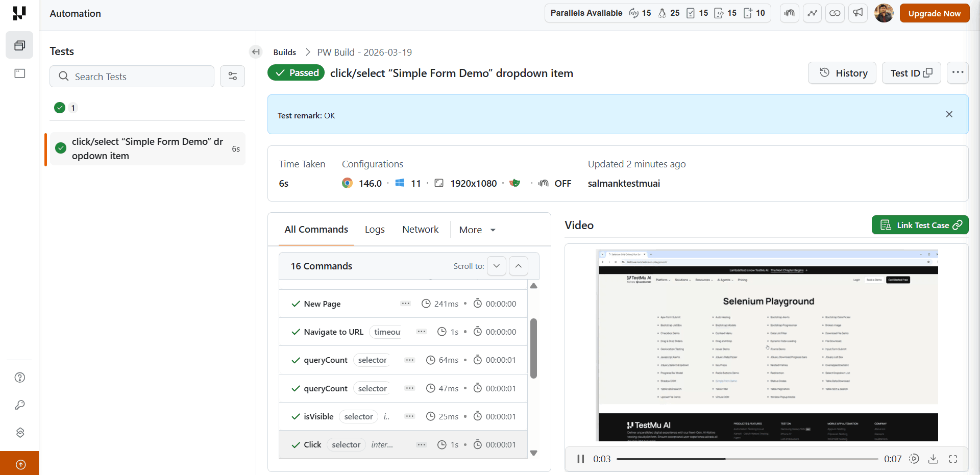Viewport: 980px width, 475px height.
Task: Open the analytics trend icon in top bar
Action: (812, 13)
